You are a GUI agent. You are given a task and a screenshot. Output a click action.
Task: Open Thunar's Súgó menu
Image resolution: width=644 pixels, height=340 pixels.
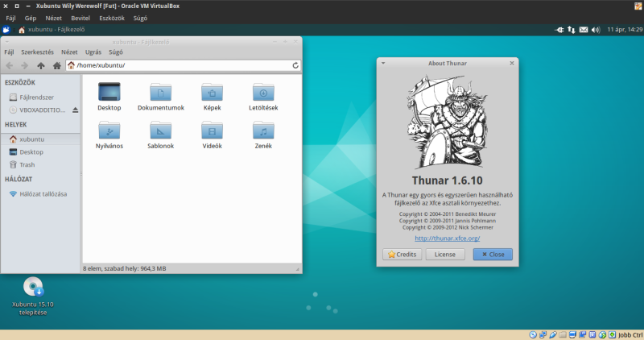[x=116, y=52]
